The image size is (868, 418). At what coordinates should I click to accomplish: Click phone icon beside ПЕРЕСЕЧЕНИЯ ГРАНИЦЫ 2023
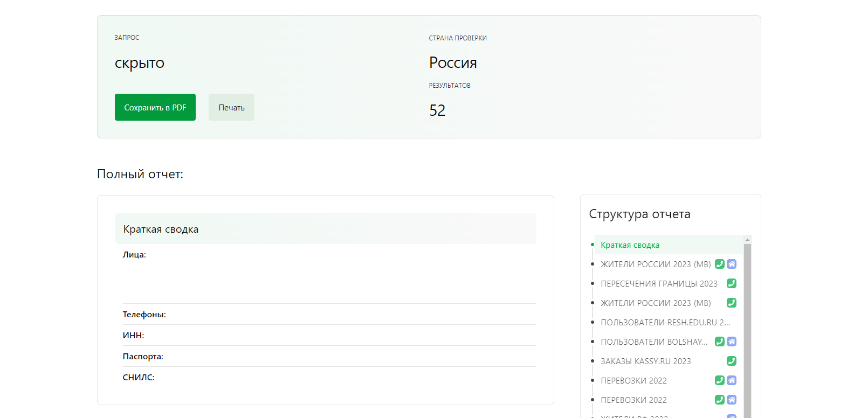click(x=732, y=283)
